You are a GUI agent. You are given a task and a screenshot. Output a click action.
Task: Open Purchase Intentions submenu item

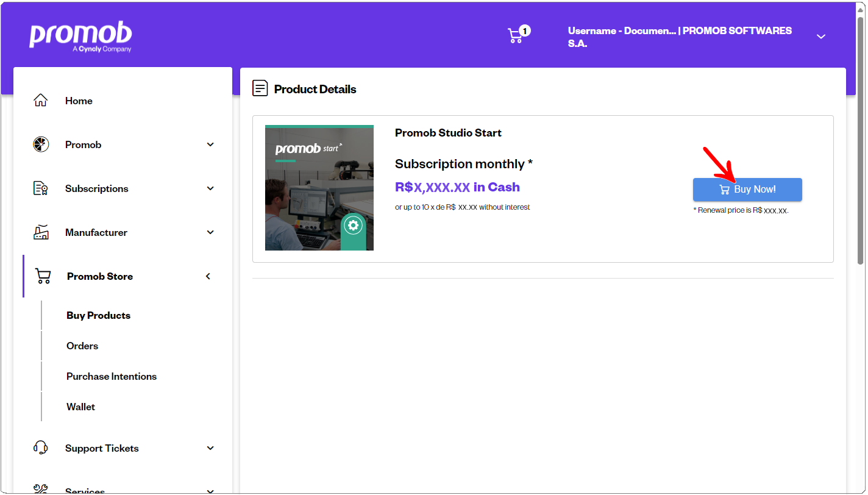point(112,376)
